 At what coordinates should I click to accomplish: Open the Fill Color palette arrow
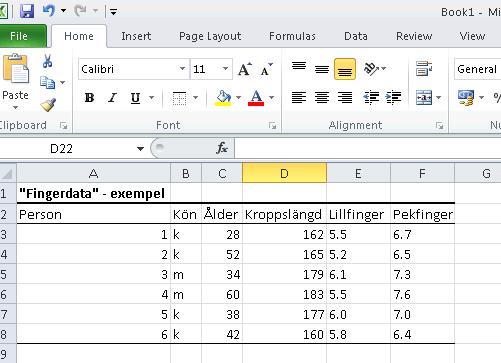click(x=238, y=98)
